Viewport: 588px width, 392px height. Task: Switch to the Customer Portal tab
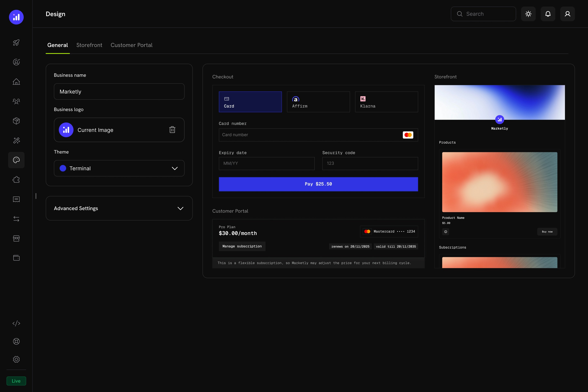point(132,45)
